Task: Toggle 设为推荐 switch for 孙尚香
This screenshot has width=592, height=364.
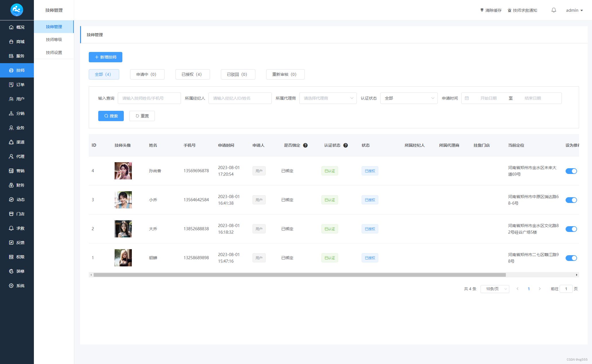Action: (x=572, y=171)
